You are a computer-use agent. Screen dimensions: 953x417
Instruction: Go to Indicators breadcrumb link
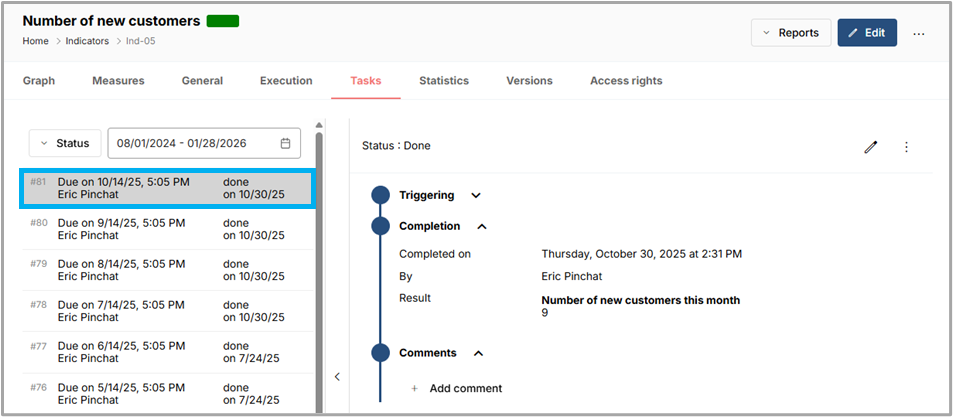click(86, 41)
